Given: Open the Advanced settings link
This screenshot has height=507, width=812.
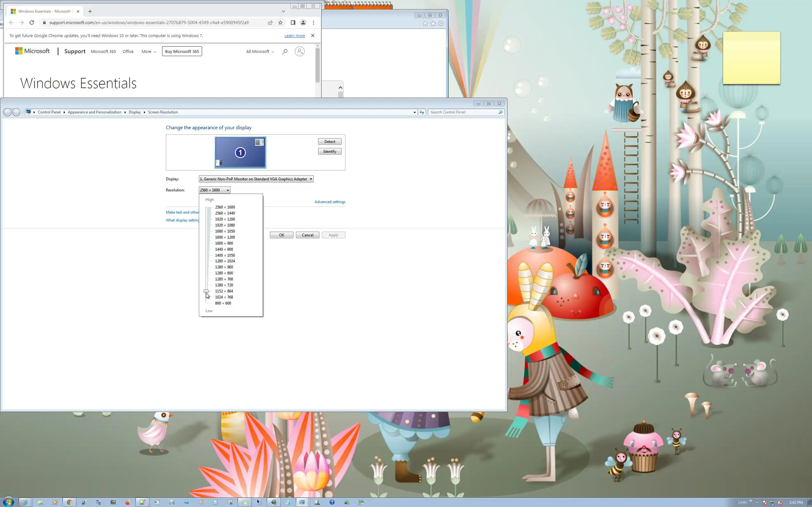Looking at the screenshot, I should [x=330, y=202].
